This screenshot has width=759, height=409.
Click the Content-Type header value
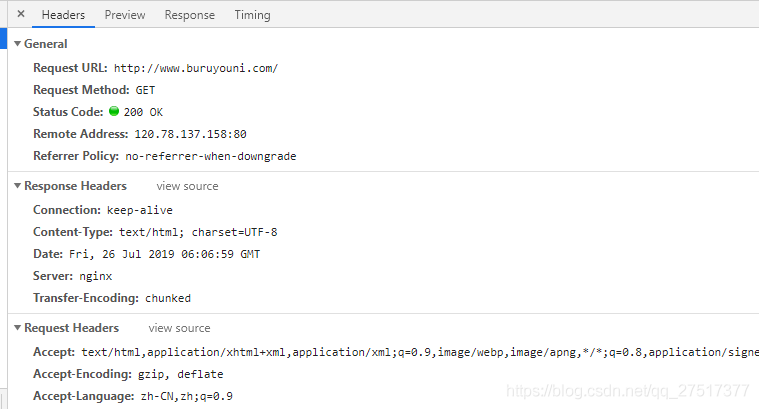click(x=198, y=232)
